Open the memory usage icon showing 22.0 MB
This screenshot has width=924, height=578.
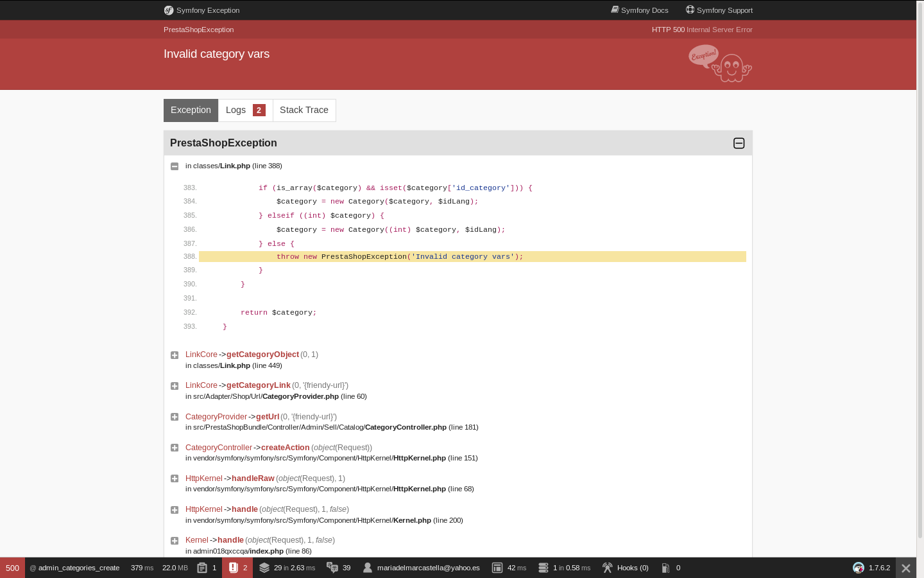pyautogui.click(x=175, y=568)
